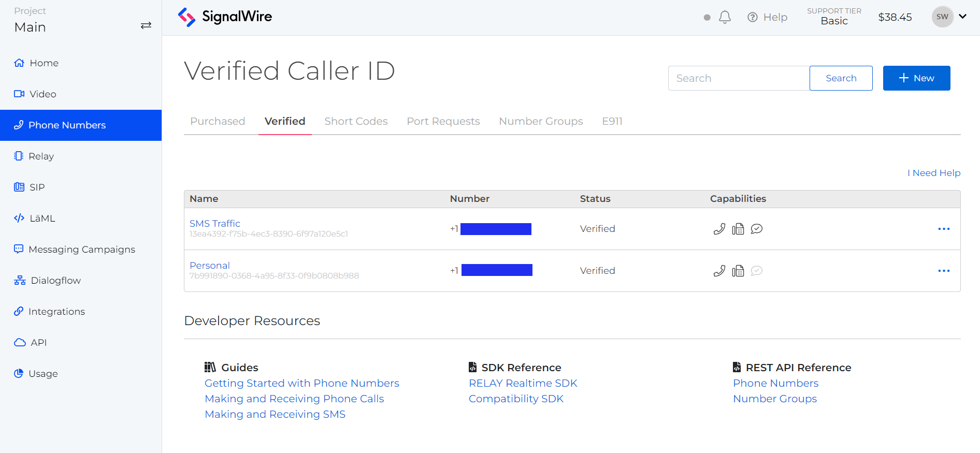Viewport: 980px width, 453px height.
Task: Click the project switch arrows icon
Action: (146, 25)
